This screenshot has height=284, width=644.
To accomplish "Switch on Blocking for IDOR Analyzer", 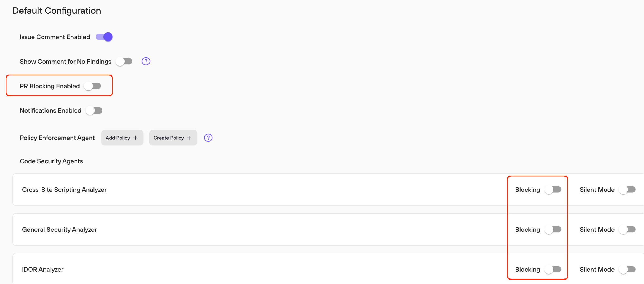I will 553,270.
